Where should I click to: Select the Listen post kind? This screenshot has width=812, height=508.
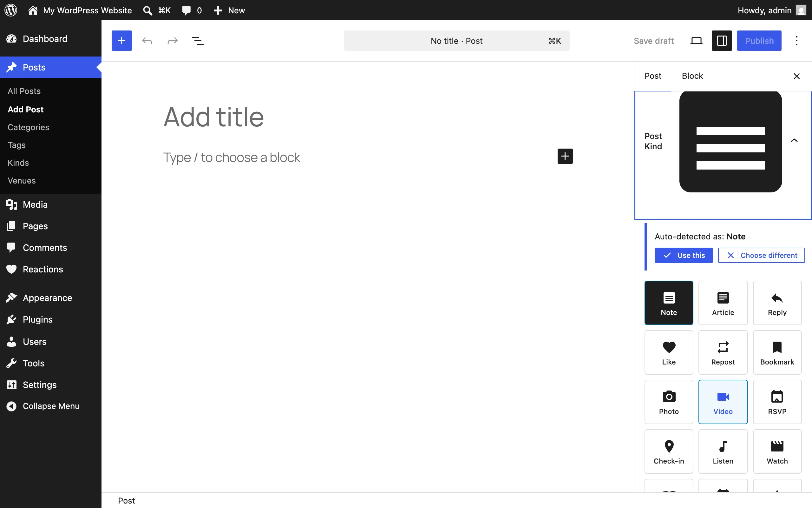pyautogui.click(x=723, y=451)
